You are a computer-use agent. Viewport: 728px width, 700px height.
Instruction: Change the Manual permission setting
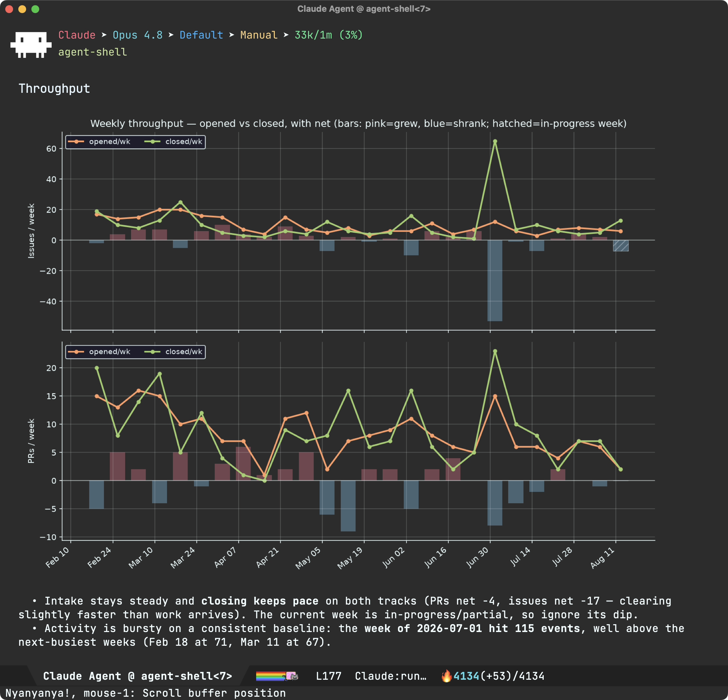click(259, 35)
